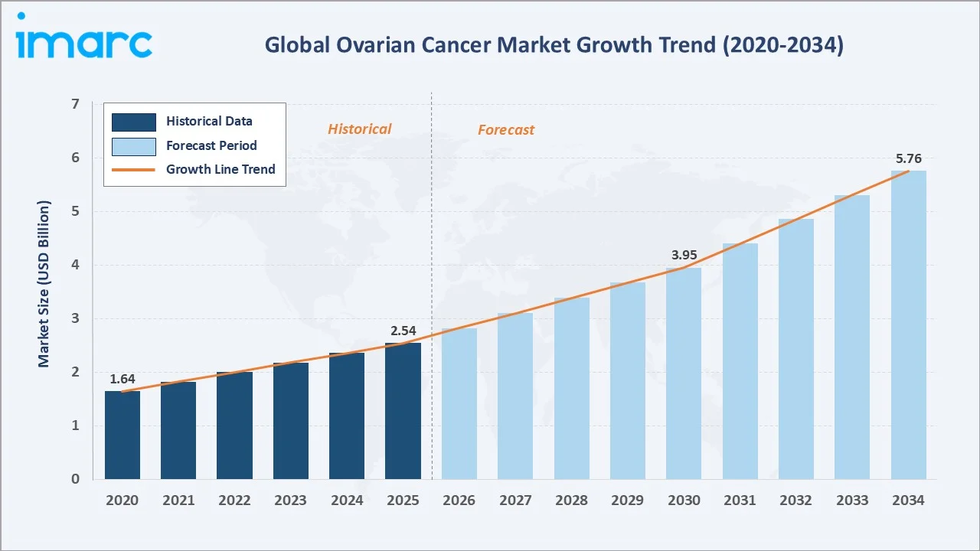Click the Historical Data legend swatch

coord(133,122)
